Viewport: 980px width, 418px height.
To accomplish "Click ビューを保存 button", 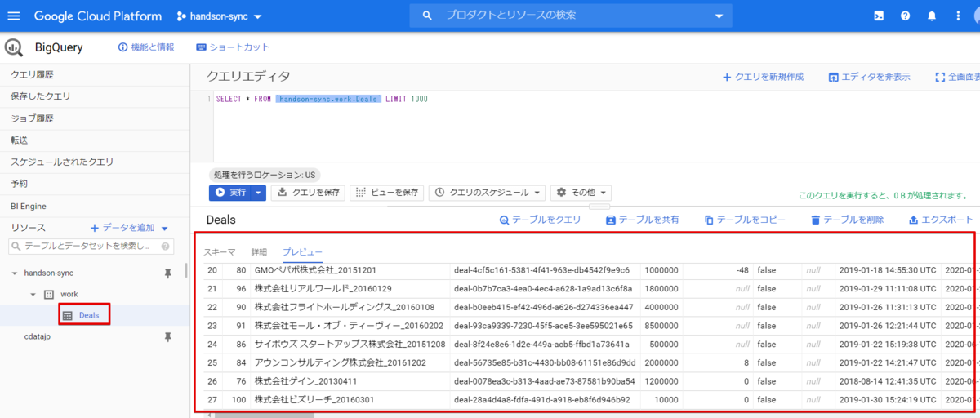I will point(385,193).
